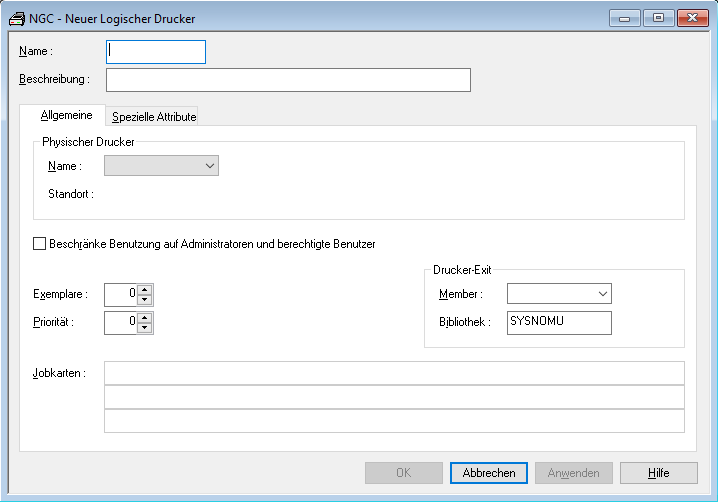Click the first Jobkarten line

(394, 373)
